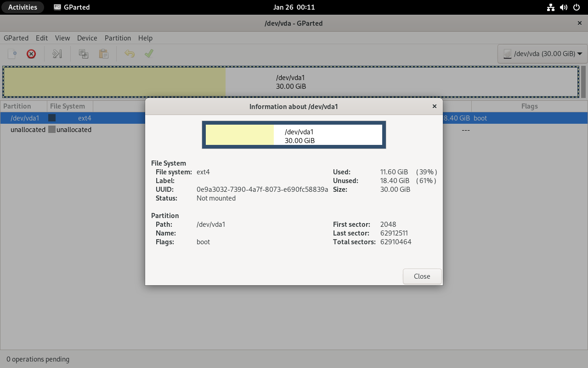The width and height of the screenshot is (588, 368).
Task: Close the Information dialog with its X
Action: tap(435, 106)
